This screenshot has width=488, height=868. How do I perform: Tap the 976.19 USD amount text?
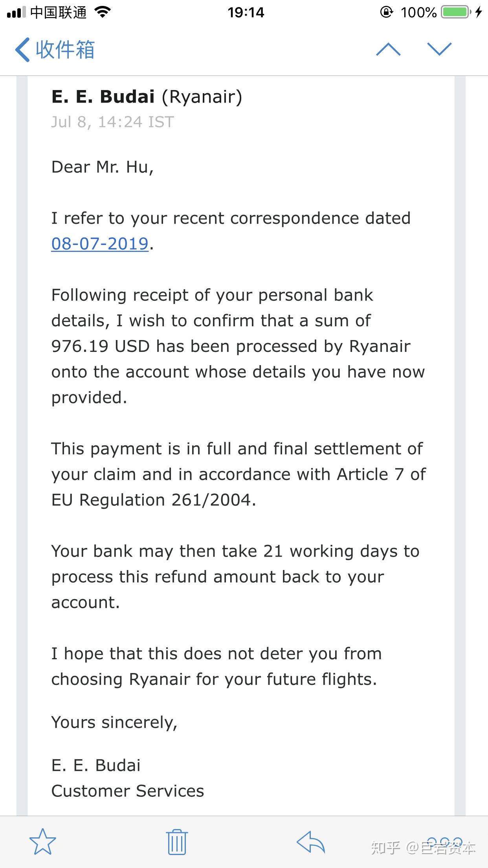tap(100, 346)
